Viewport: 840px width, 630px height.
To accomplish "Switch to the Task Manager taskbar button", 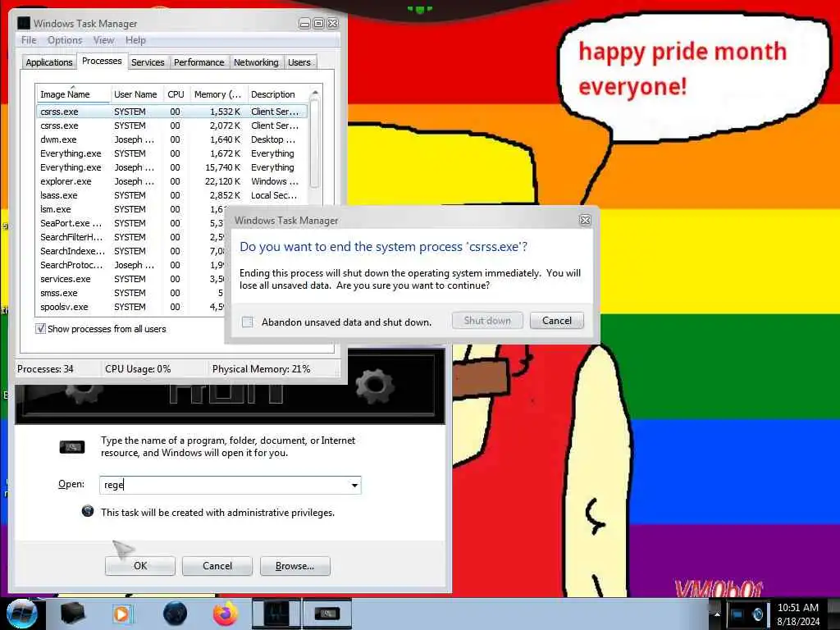I will (276, 614).
